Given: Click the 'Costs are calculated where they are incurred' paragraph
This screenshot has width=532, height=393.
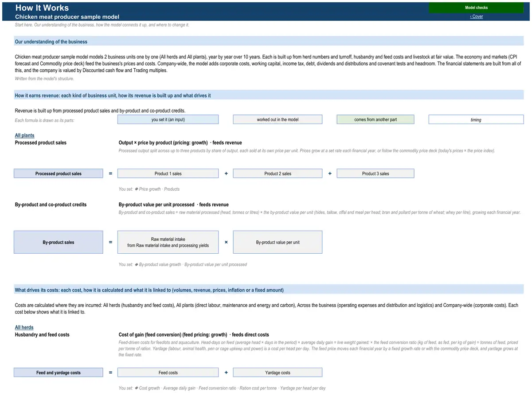Looking at the screenshot, I should click(266, 308).
